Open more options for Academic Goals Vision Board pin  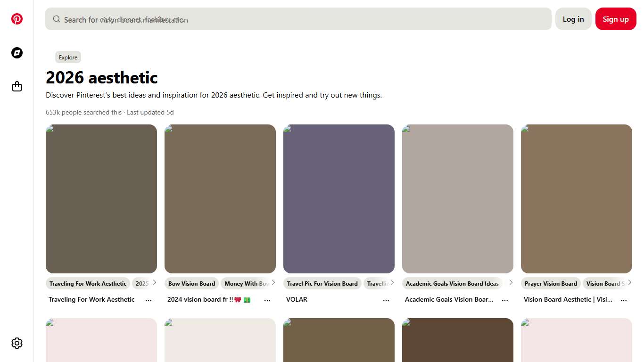coord(505,300)
